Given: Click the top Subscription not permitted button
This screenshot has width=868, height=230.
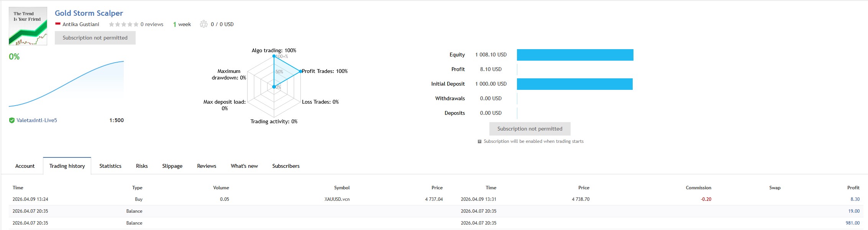Looking at the screenshot, I should tap(95, 38).
